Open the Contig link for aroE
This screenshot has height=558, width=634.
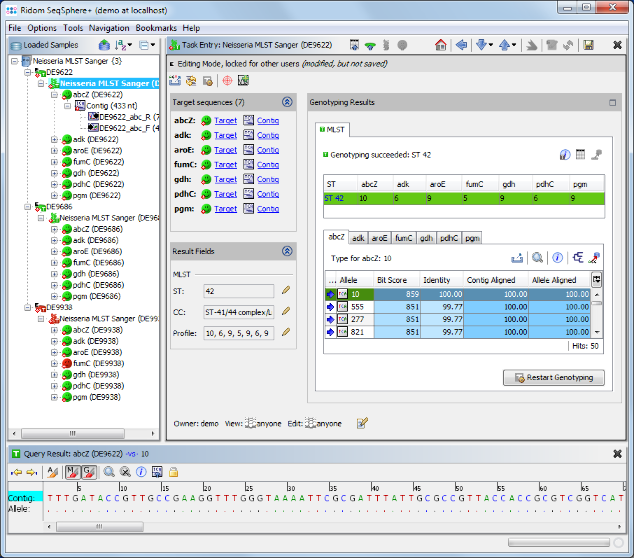268,149
